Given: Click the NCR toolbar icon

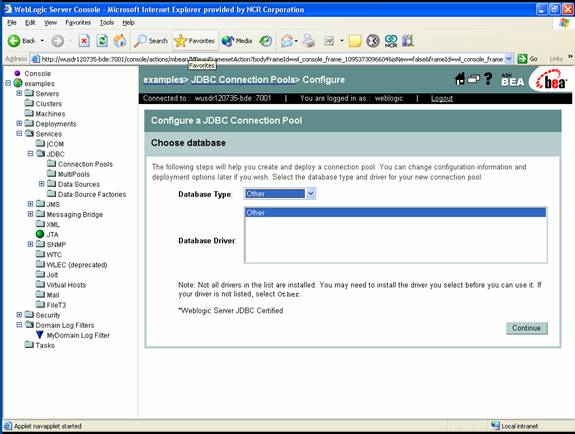Looking at the screenshot, I should point(391,41).
